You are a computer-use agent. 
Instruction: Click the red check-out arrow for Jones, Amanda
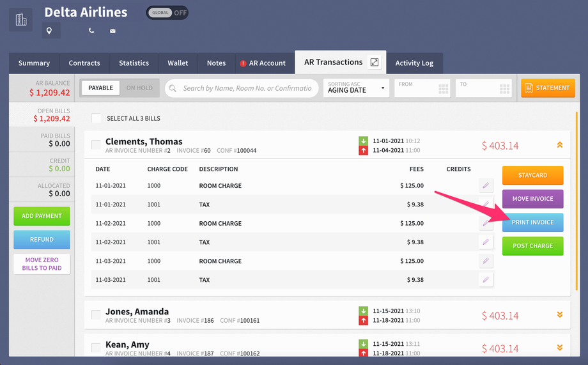point(364,320)
